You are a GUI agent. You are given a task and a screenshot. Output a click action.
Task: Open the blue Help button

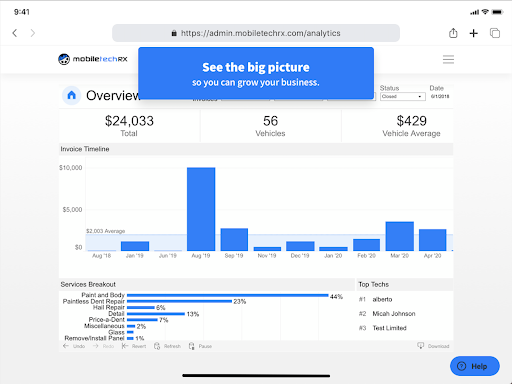(475, 366)
